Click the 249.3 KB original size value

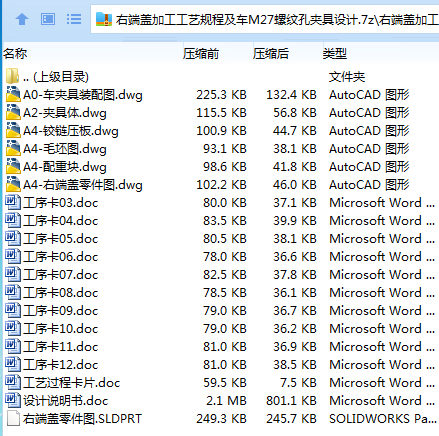coord(221,419)
